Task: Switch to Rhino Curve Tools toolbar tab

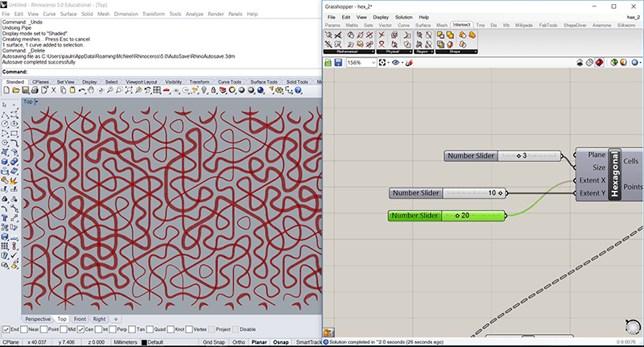Action: 229,82
